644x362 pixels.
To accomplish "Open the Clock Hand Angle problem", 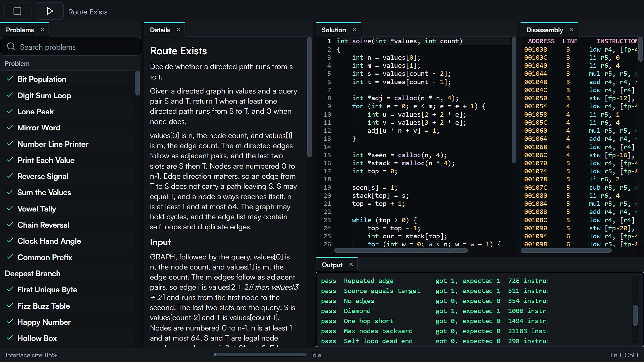I will coord(67,241).
